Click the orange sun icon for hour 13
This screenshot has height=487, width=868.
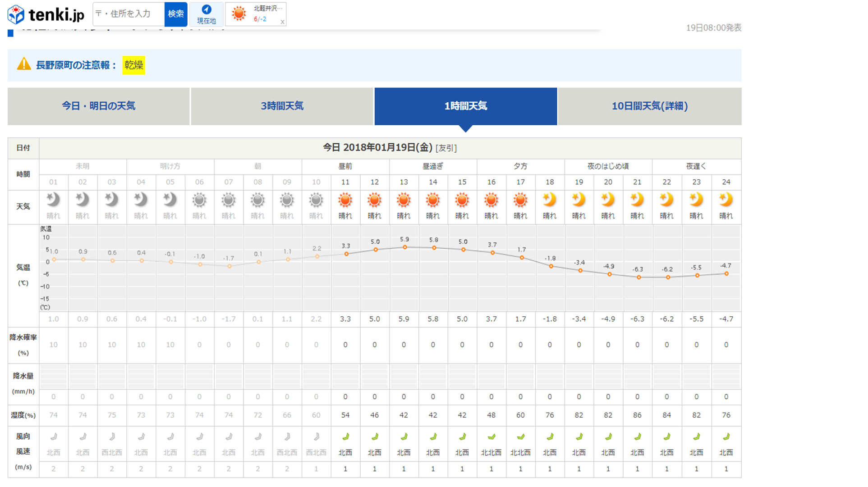click(404, 200)
